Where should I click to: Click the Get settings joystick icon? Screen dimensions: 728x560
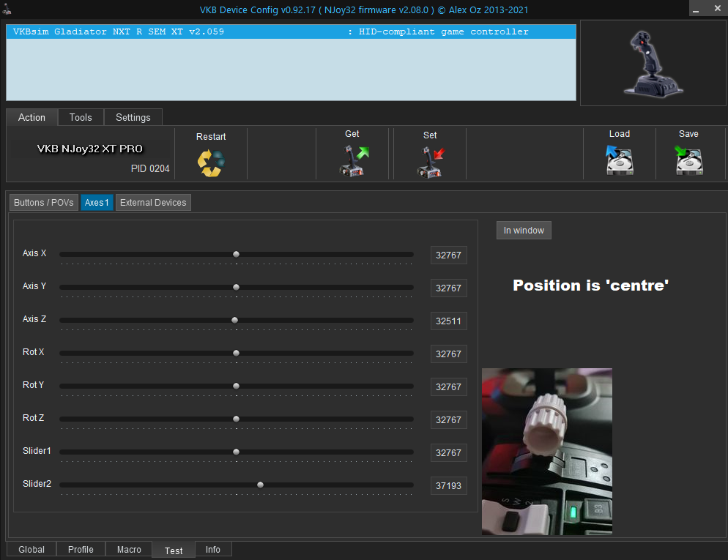point(353,160)
